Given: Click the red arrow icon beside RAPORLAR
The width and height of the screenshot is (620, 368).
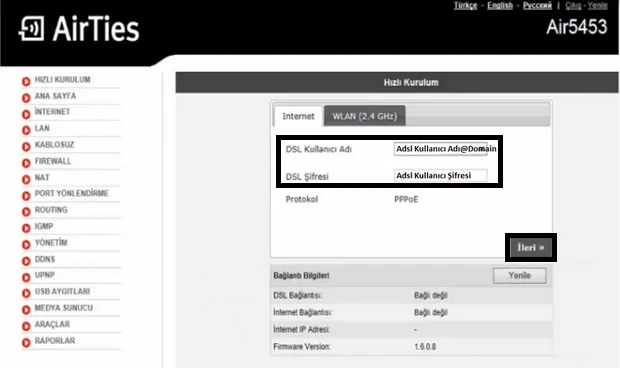Looking at the screenshot, I should 26,343.
